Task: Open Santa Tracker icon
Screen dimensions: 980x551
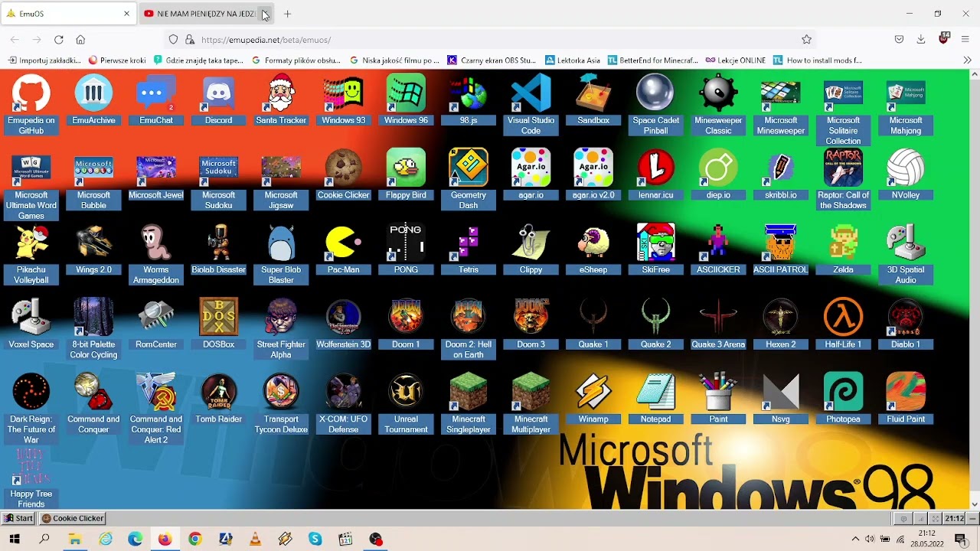Action: click(281, 100)
